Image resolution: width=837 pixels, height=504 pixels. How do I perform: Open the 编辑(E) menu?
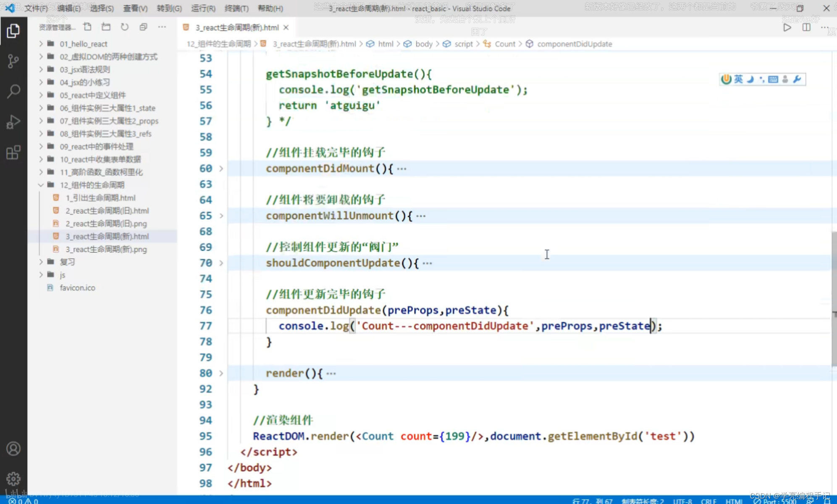pyautogui.click(x=69, y=8)
